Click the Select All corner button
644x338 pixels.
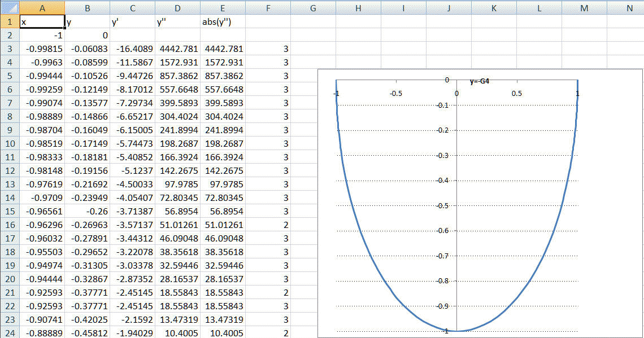pos(9,8)
